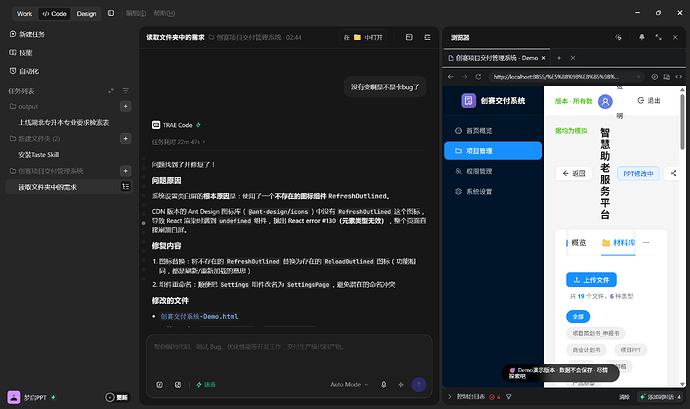The height and width of the screenshot is (409, 690).
Task: Open the Auto Mode dropdown
Action: click(x=349, y=384)
